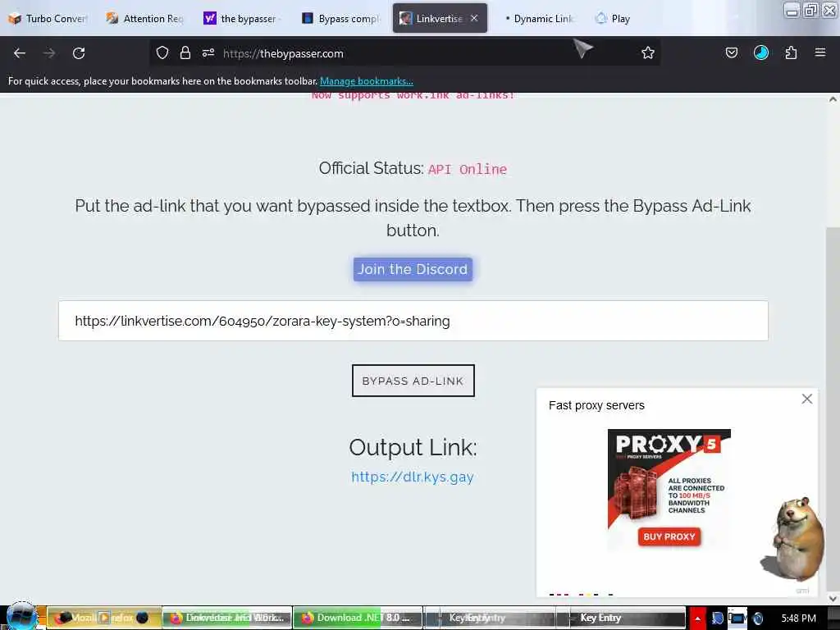Reload the current page
Image resolution: width=840 pixels, height=630 pixels.
click(79, 53)
